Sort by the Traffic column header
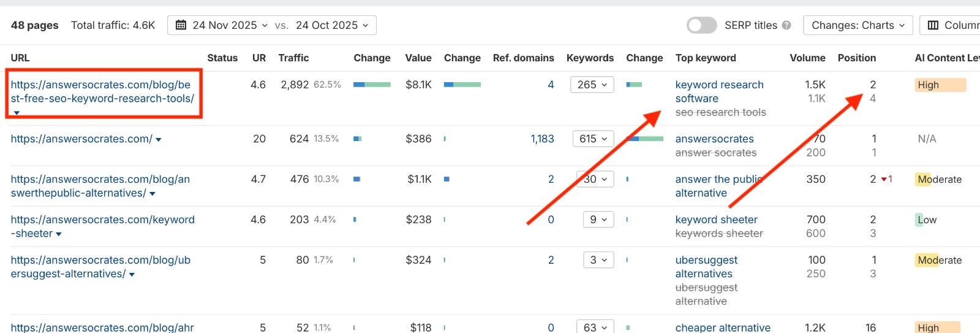Image resolution: width=980 pixels, height=333 pixels. tap(293, 58)
